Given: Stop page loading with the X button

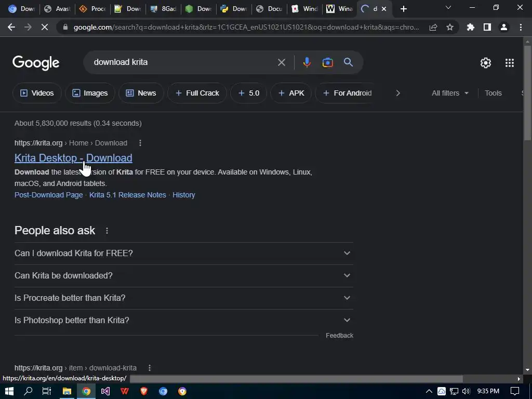Looking at the screenshot, I should [45, 27].
